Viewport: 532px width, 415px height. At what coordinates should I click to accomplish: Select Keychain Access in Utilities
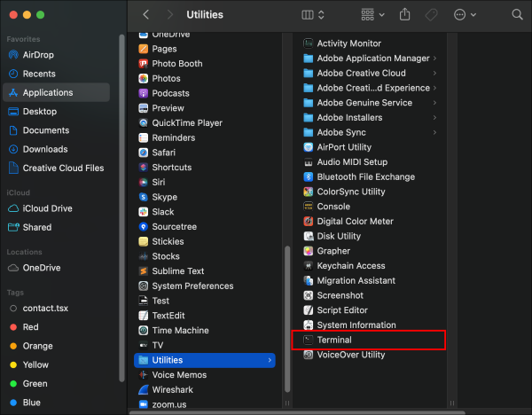370,266
